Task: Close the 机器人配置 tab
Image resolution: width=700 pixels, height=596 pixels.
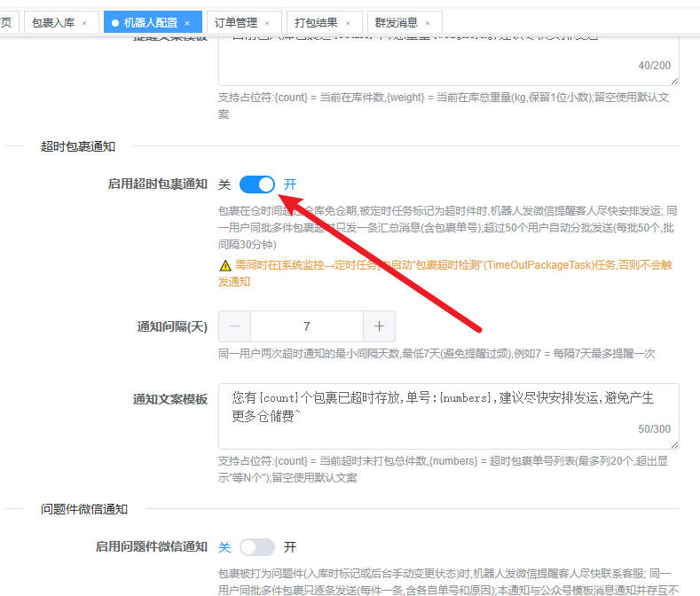Action: coord(187,23)
